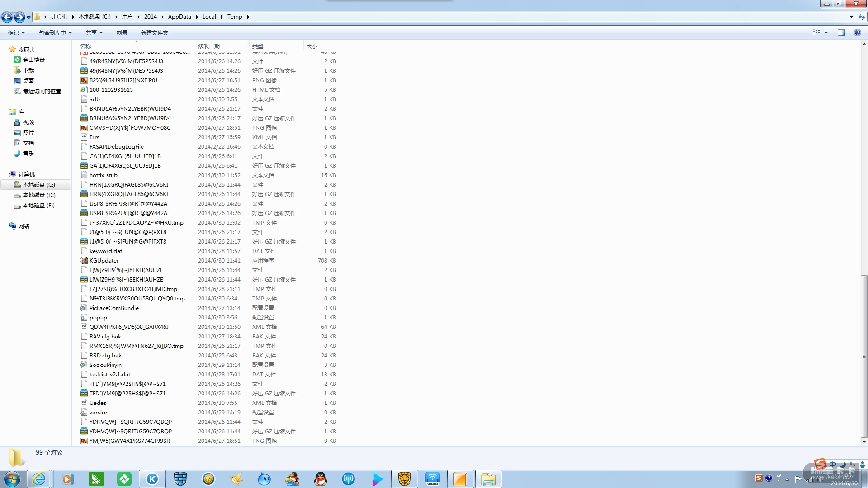Open the KGUpdater application file

(104, 261)
